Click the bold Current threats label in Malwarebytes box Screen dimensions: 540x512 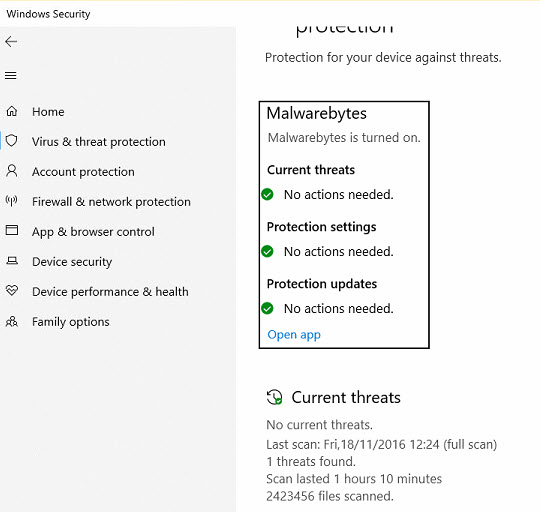point(311,170)
